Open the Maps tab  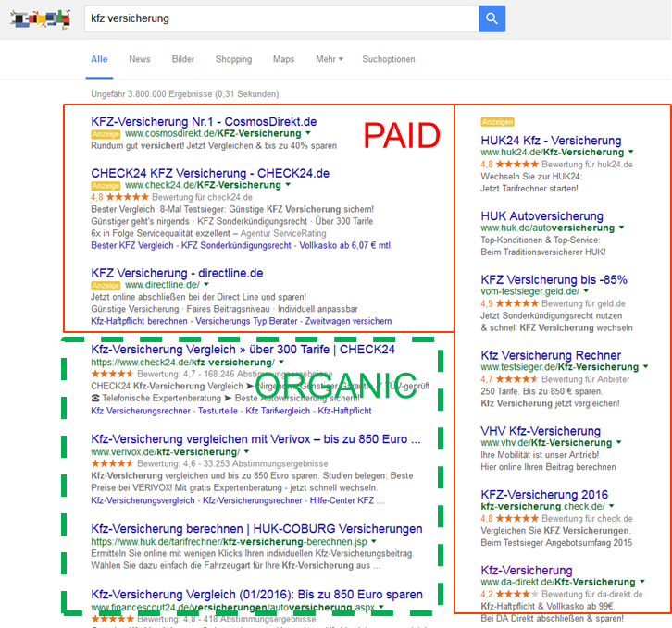pyautogui.click(x=284, y=59)
